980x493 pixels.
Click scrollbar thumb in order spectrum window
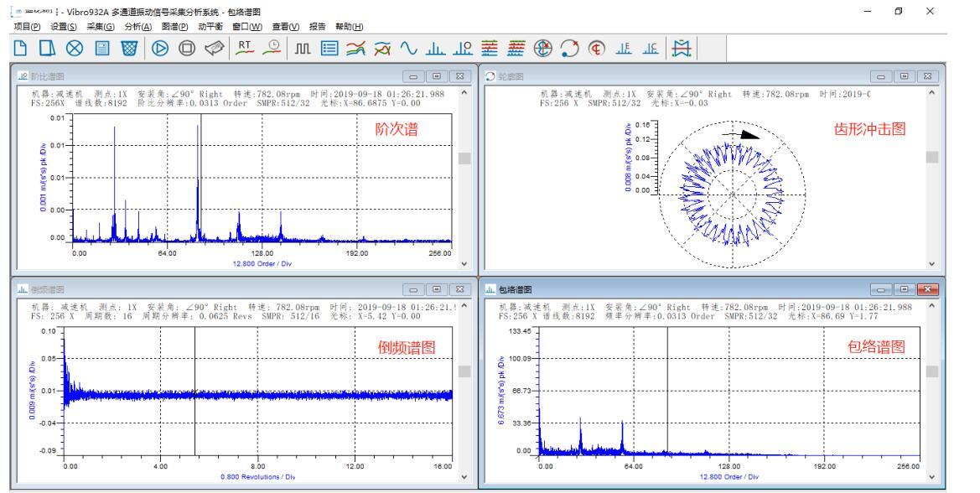(464, 158)
